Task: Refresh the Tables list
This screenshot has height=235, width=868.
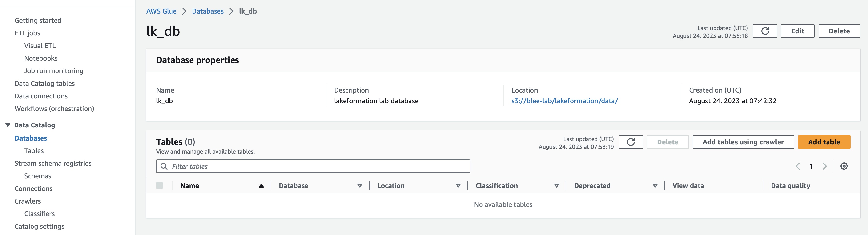Action: click(630, 142)
